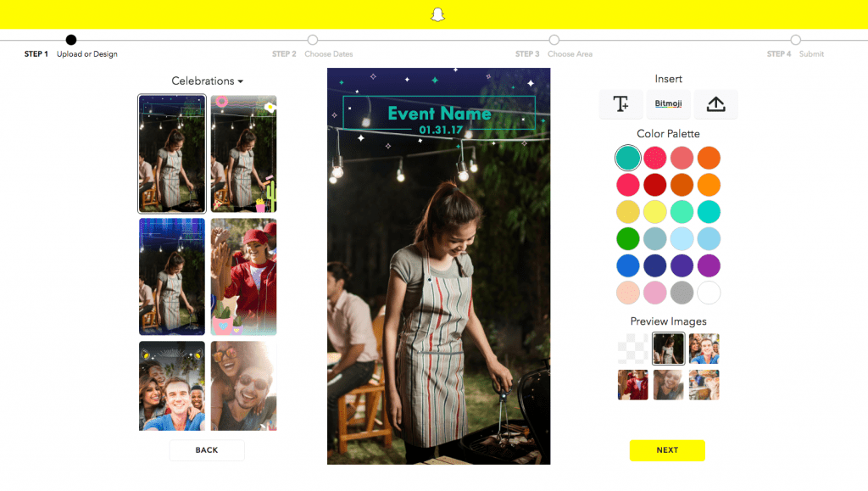Select the barbecue woman preview image
The image size is (868, 491).
(x=668, y=349)
